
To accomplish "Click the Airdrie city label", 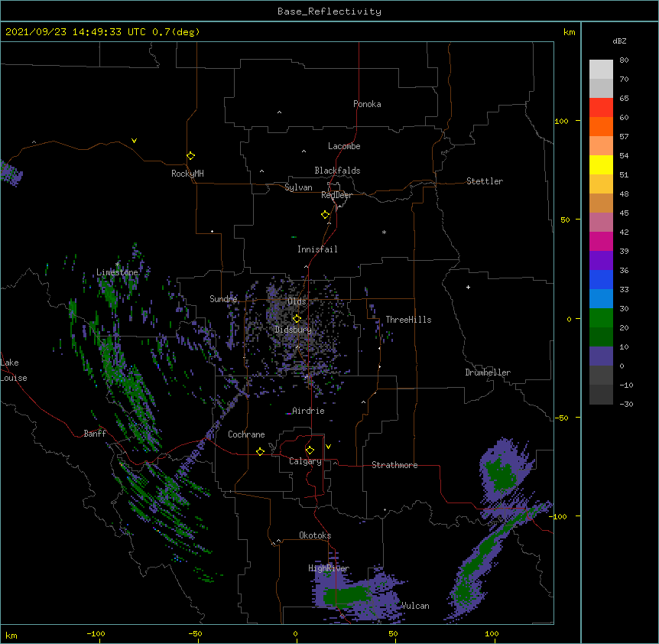I will point(308,411).
